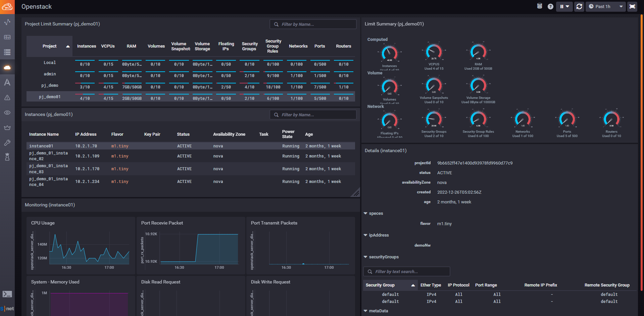Screen dimensions: 644x316
Task: Sort by Security Group column header
Action: [390, 285]
